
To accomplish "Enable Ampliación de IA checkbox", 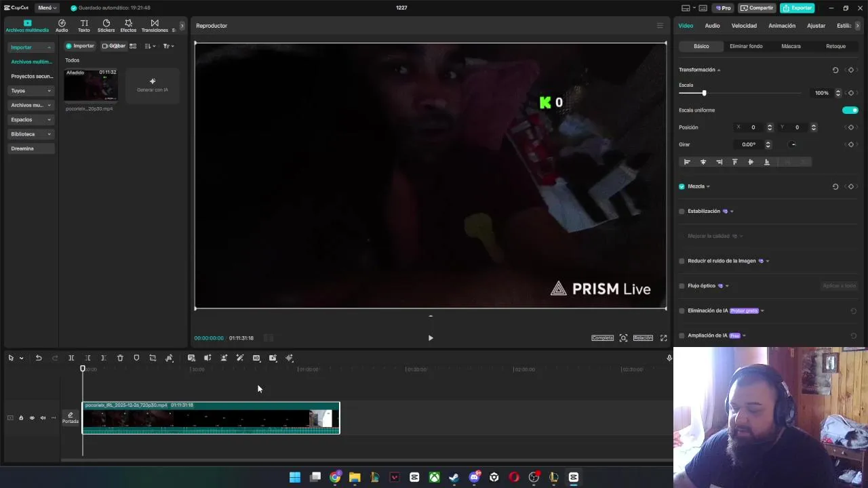I will (682, 335).
